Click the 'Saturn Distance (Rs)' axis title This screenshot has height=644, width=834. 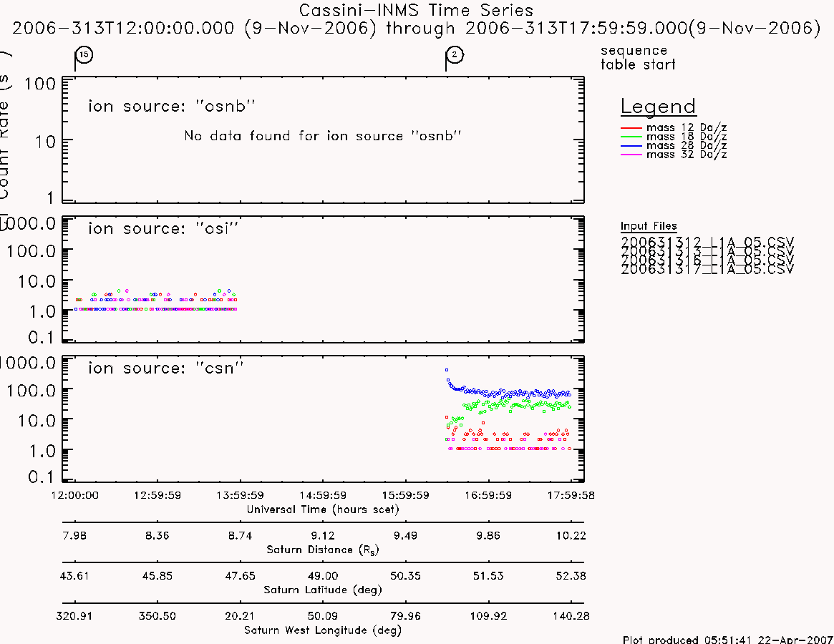point(323,550)
